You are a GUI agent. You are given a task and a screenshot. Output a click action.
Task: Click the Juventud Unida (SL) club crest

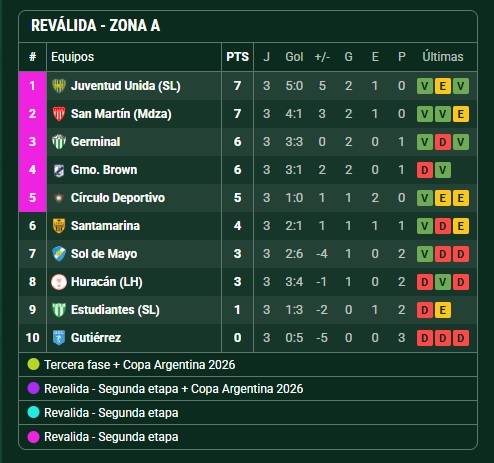pyautogui.click(x=59, y=86)
